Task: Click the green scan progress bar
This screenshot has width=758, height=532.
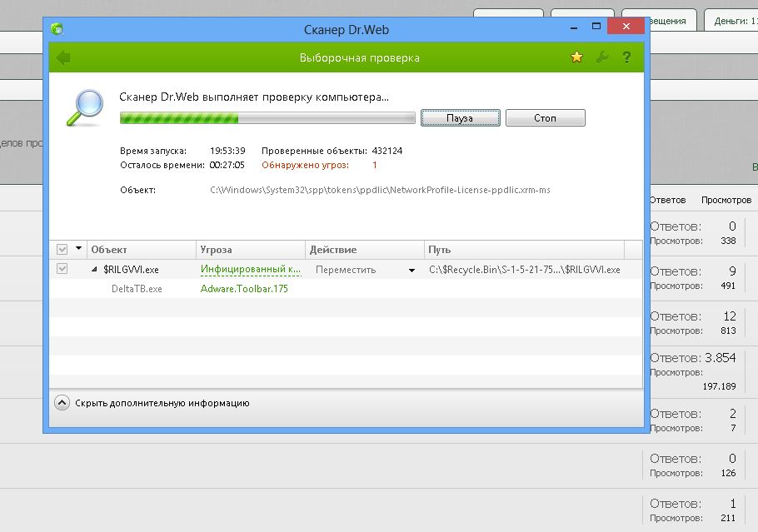Action: coord(267,118)
